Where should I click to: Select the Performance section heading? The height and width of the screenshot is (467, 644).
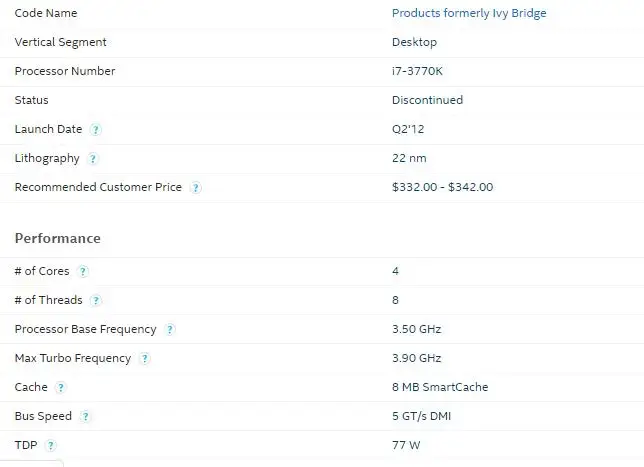coord(58,238)
